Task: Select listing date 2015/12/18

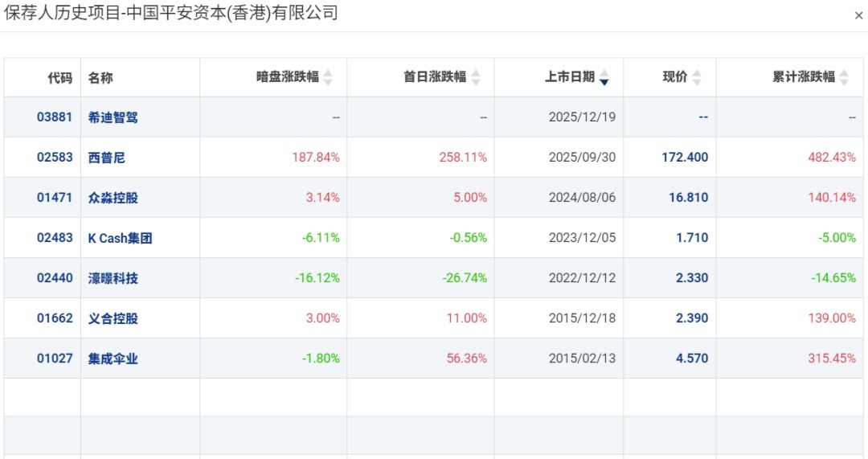Action: click(x=582, y=318)
